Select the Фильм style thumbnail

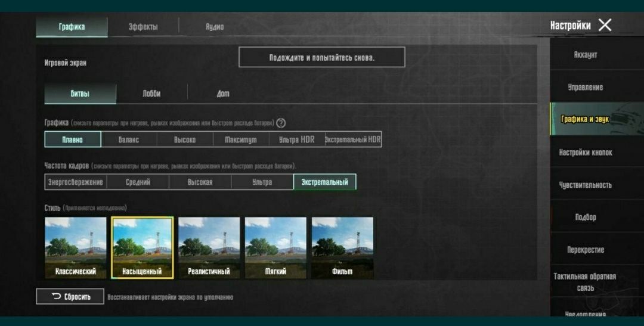342,248
